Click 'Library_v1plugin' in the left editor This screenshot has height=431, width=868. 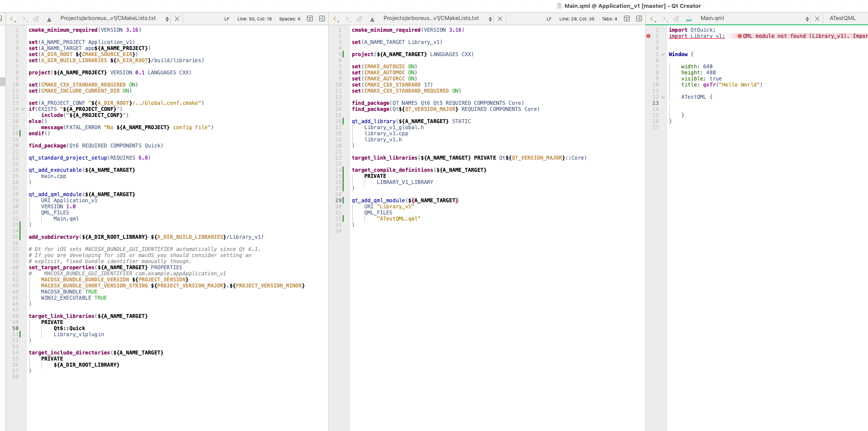[79, 334]
